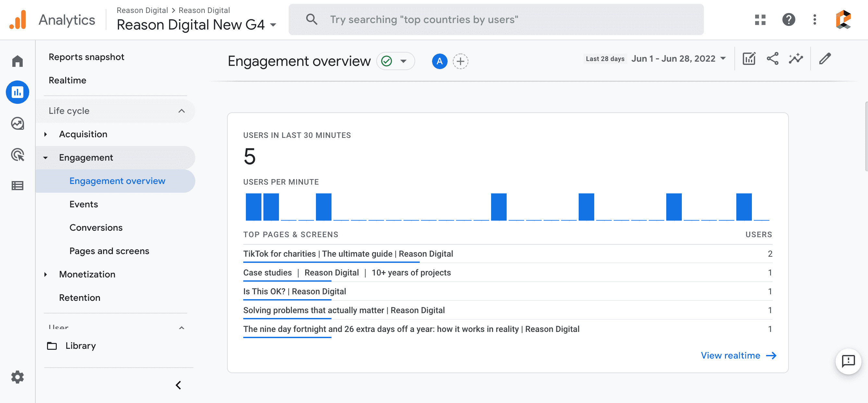This screenshot has width=868, height=403.
Task: Click the Case studies page row
Action: coord(508,273)
